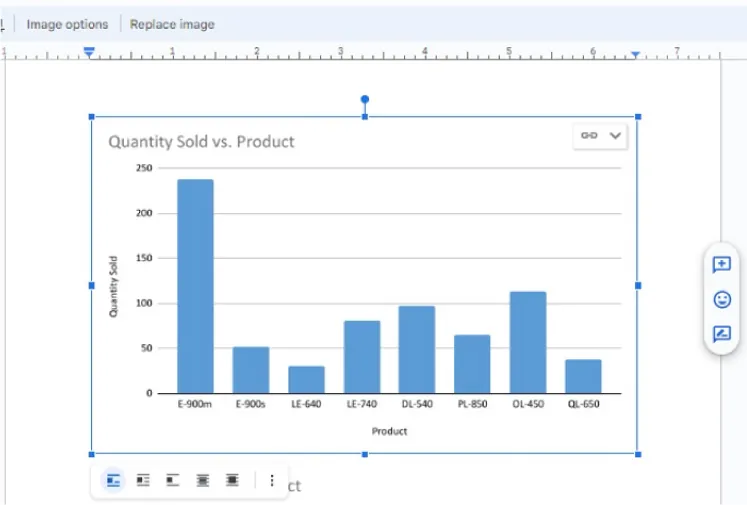This screenshot has width=747, height=505.
Task: Click the suggest edits icon
Action: (721, 335)
